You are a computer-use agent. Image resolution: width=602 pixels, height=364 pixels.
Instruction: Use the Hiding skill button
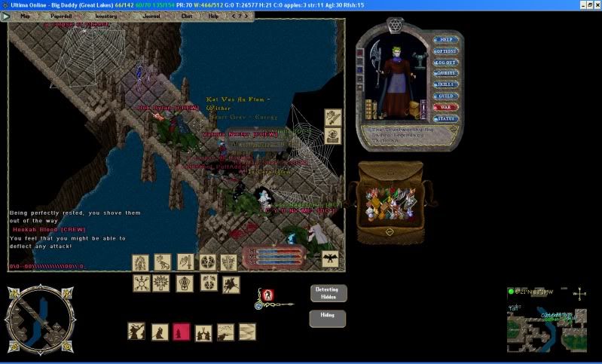(x=328, y=319)
